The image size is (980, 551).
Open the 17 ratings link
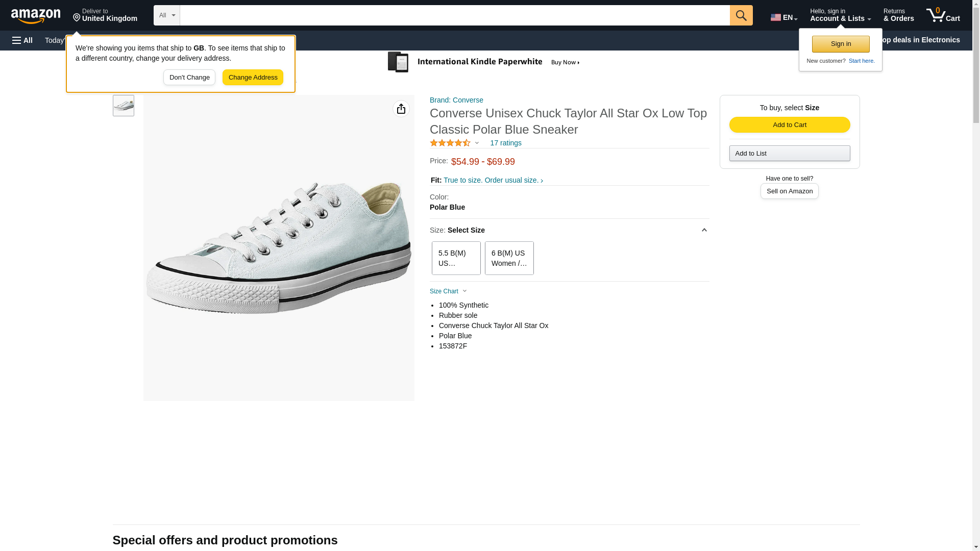506,143
